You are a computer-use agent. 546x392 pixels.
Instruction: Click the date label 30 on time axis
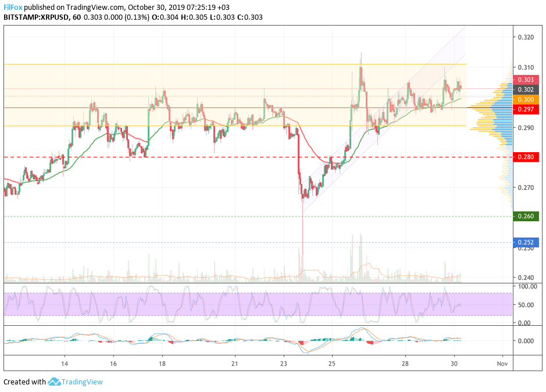[454, 364]
